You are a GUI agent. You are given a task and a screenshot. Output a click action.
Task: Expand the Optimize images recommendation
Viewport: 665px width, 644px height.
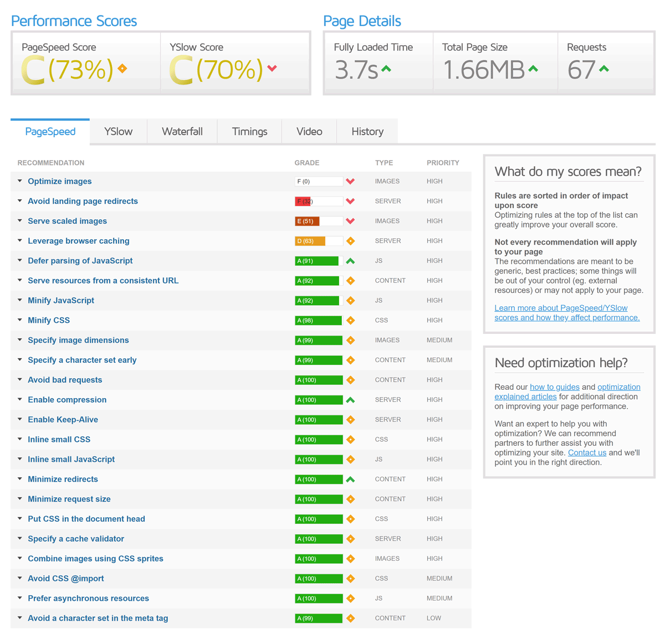coord(20,181)
